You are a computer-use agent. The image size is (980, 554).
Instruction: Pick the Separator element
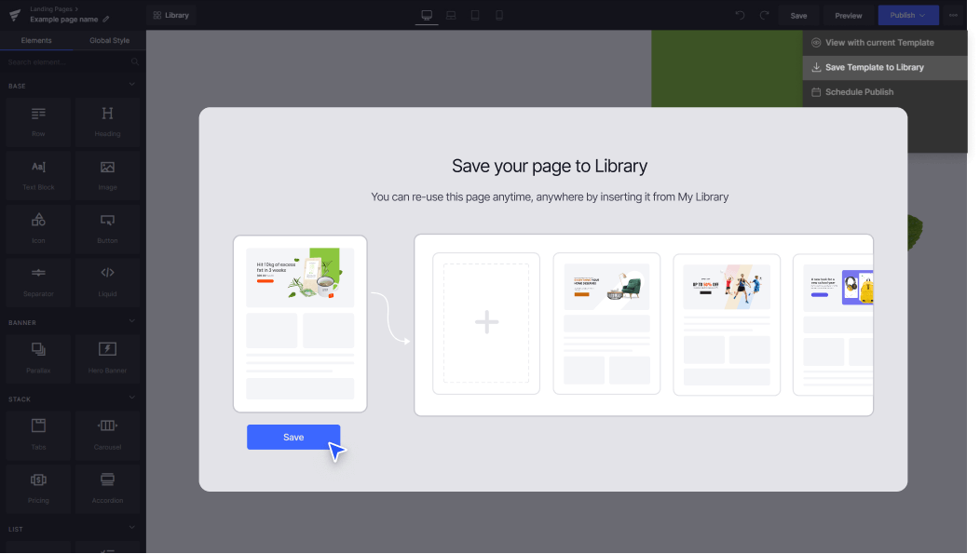pos(38,282)
